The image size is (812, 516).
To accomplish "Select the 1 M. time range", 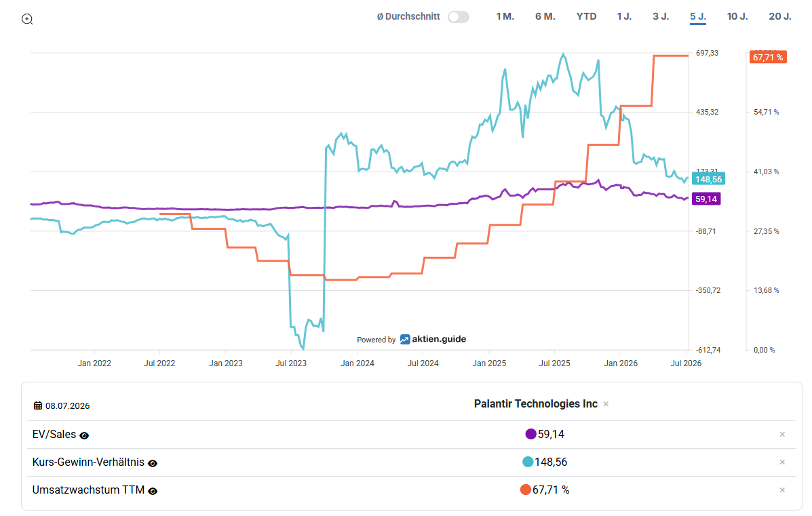I will [x=505, y=16].
